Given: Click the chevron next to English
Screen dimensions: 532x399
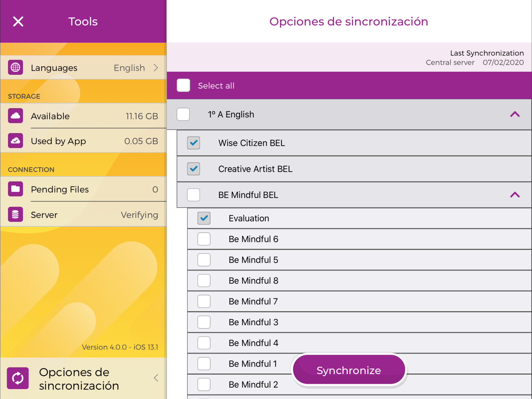Looking at the screenshot, I should [156, 68].
